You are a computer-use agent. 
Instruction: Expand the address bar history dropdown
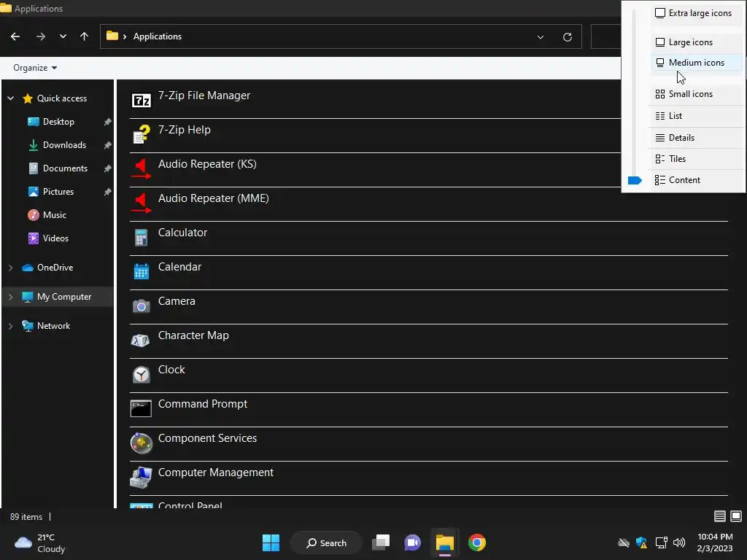[x=541, y=37]
